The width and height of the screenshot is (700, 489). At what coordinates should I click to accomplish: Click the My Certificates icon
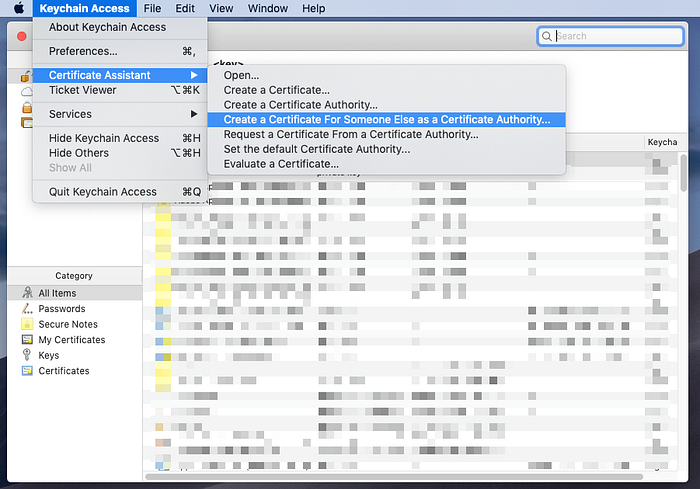(27, 339)
